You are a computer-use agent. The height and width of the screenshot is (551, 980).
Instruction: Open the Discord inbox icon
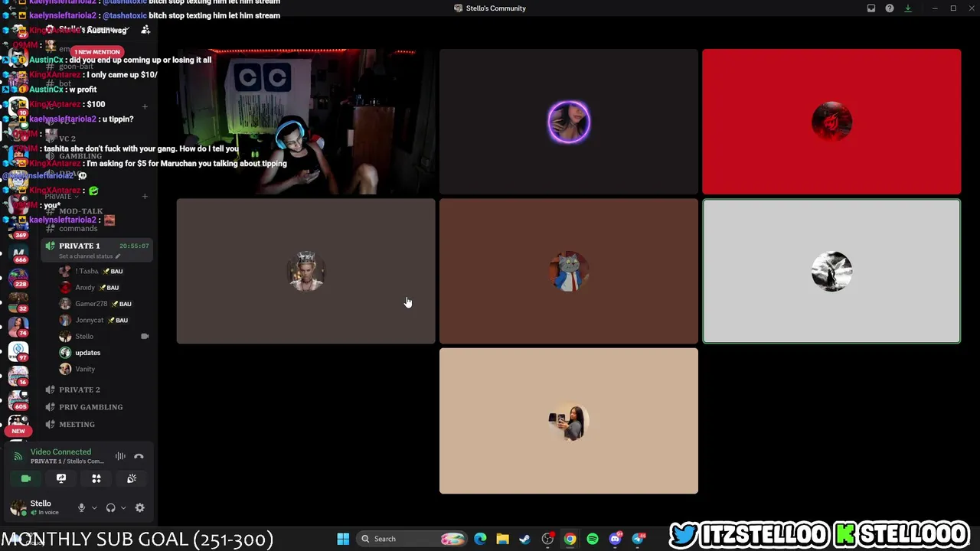click(871, 8)
